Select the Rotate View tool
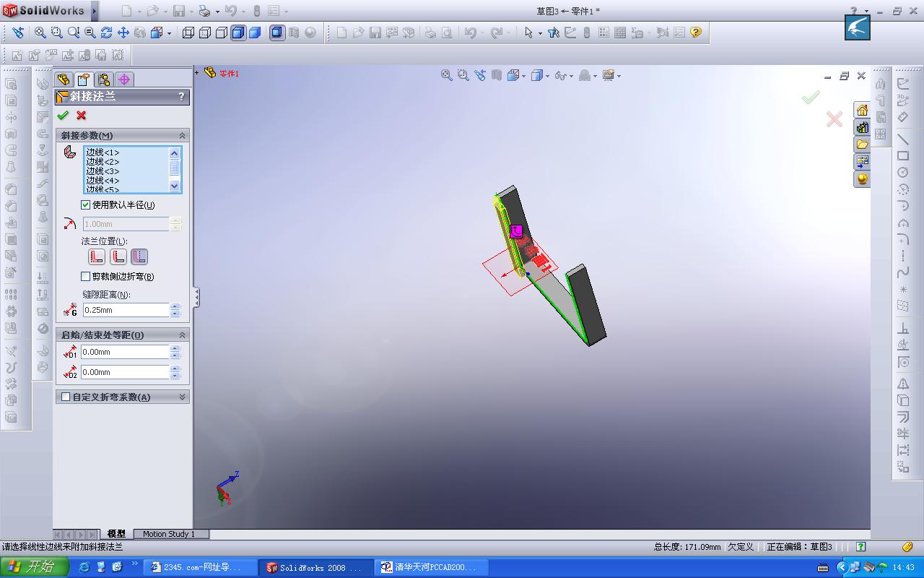Screen dimensions: 924x578 pos(107,33)
